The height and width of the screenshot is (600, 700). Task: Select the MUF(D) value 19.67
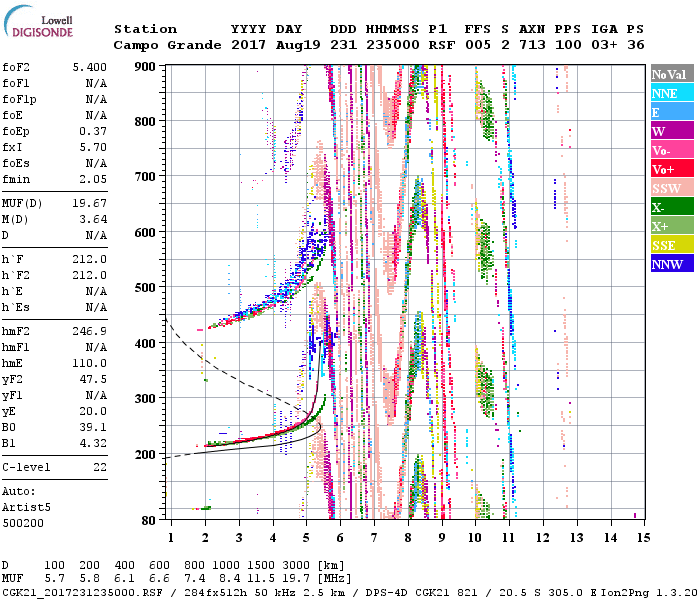(x=90, y=204)
